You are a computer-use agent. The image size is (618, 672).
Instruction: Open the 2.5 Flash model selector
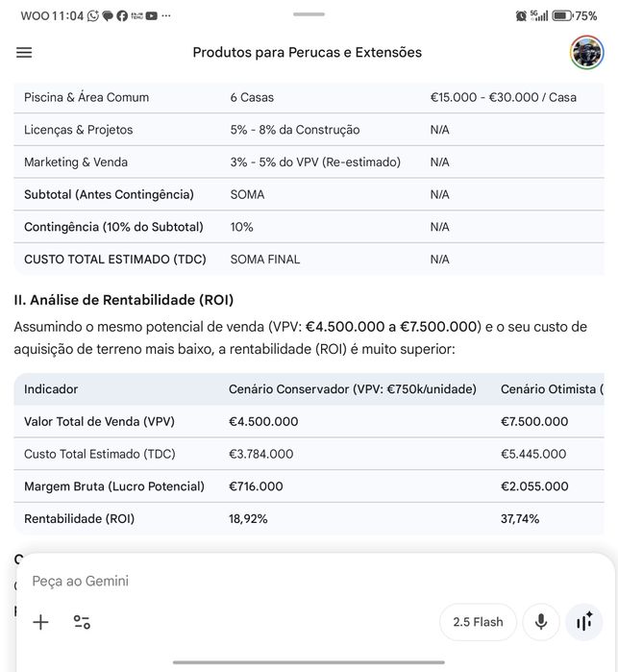(478, 622)
